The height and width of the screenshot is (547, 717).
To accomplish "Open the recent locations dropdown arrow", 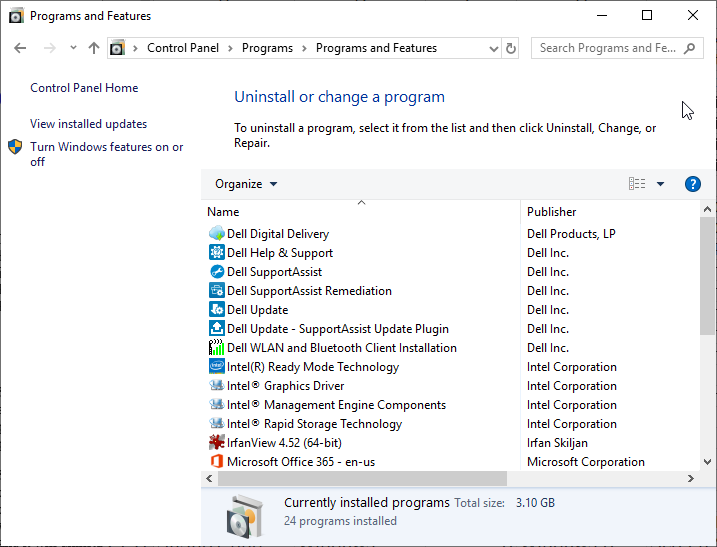I will (x=73, y=48).
